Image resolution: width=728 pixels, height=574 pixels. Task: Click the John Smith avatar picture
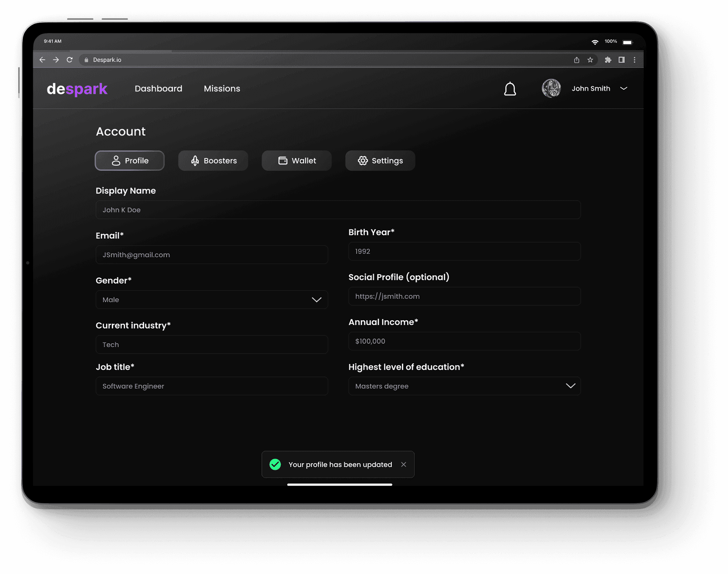point(551,88)
